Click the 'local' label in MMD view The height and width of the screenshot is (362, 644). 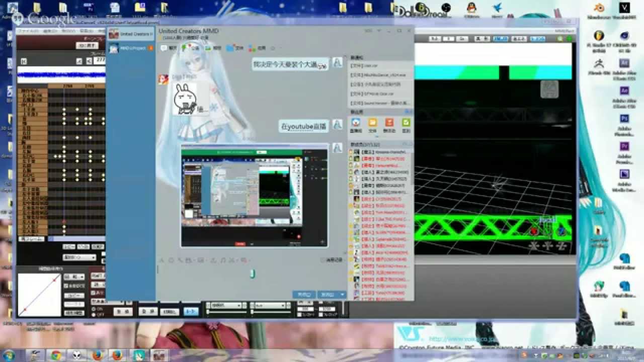(x=547, y=220)
